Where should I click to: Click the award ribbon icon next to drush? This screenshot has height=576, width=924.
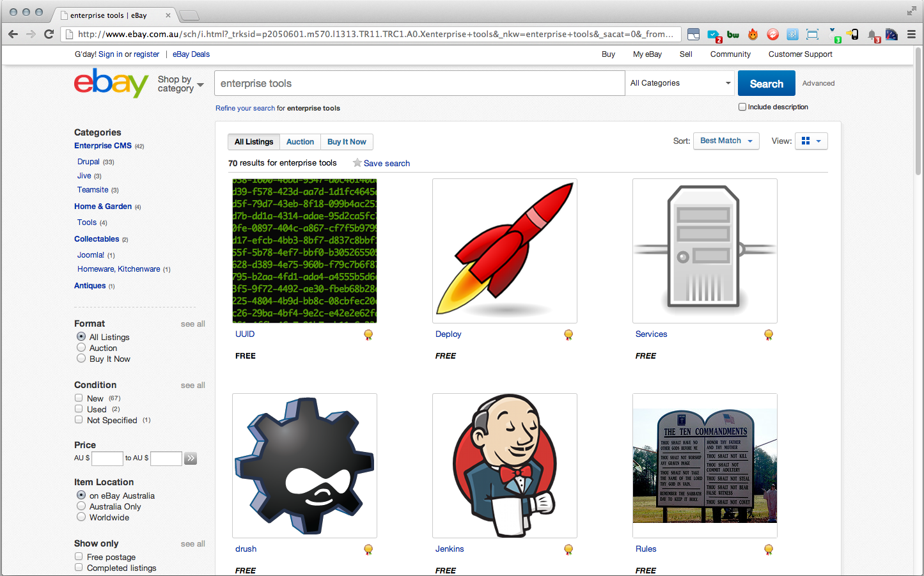click(x=368, y=549)
